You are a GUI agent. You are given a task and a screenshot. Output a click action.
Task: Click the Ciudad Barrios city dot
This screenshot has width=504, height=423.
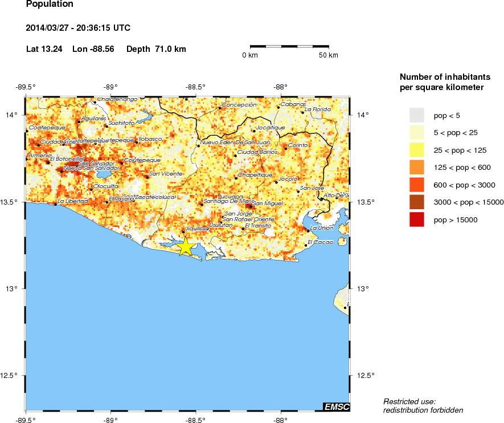click(235, 155)
